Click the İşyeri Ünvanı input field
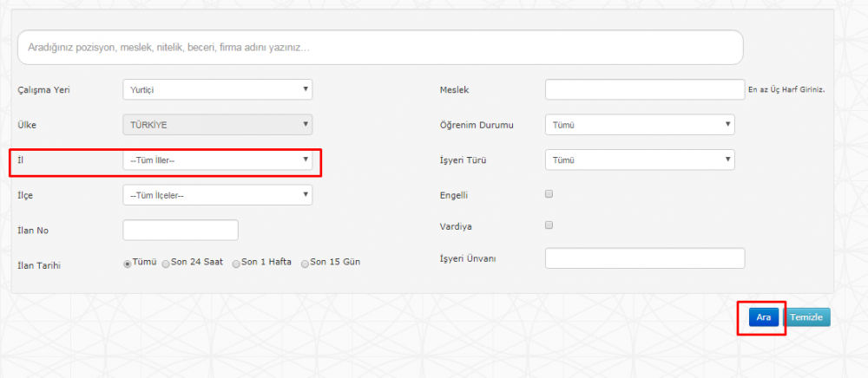Image resolution: width=868 pixels, height=378 pixels. (645, 258)
